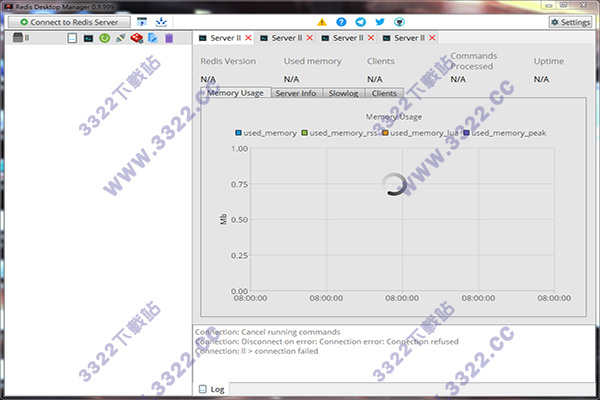Open the Slowlog tab

click(343, 93)
